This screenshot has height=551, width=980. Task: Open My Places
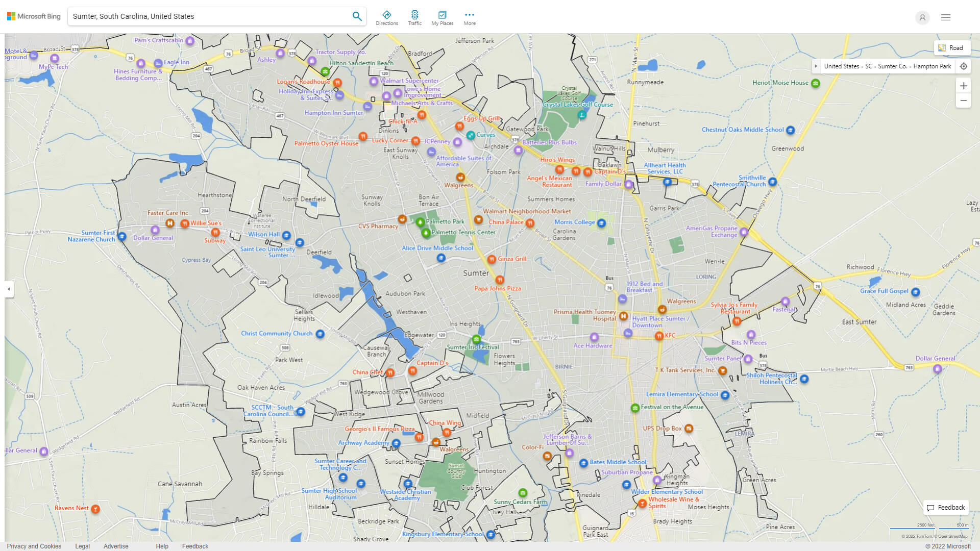tap(442, 18)
